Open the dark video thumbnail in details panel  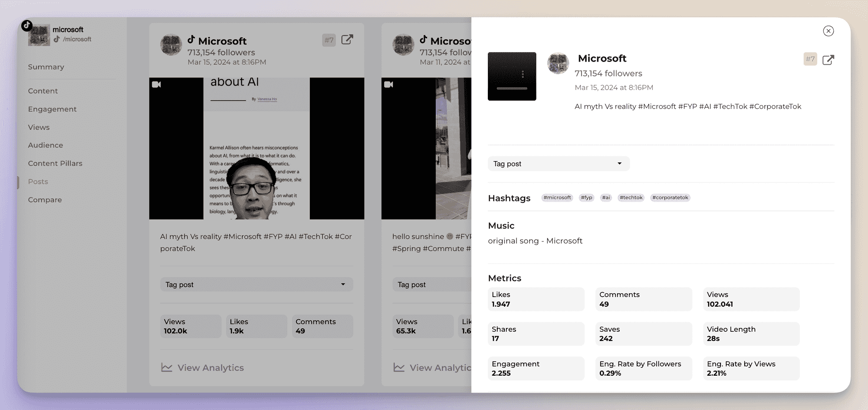tap(512, 76)
